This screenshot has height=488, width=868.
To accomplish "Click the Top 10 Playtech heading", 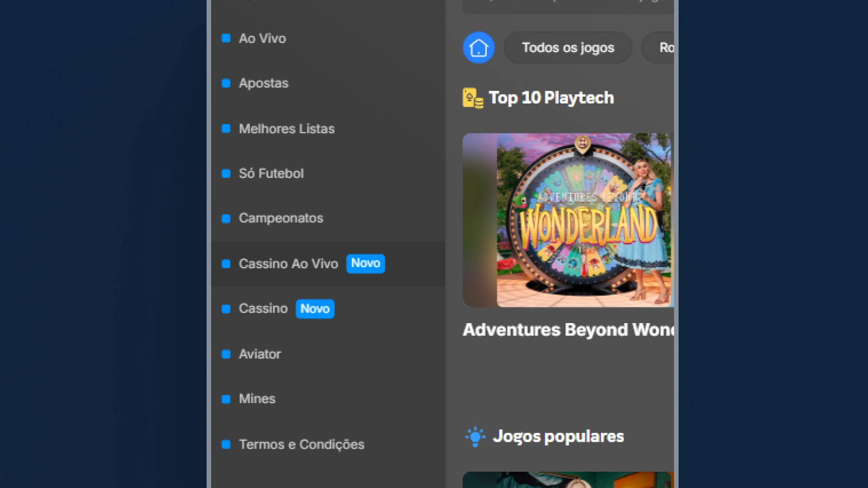I will coord(551,98).
